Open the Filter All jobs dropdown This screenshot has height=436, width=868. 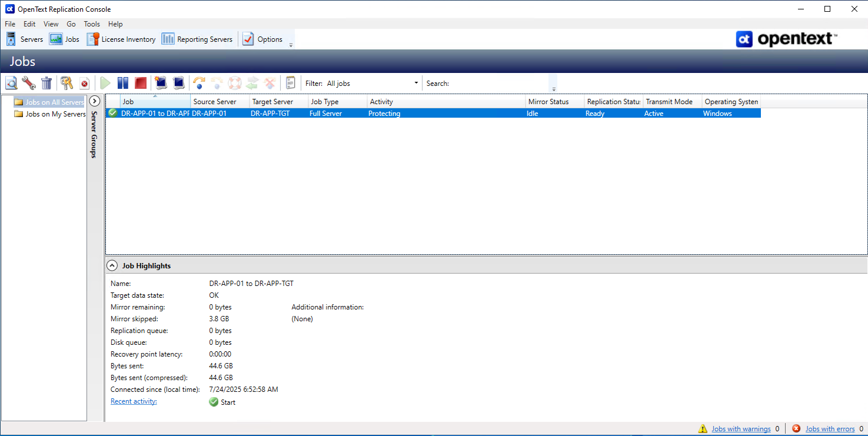pyautogui.click(x=372, y=83)
